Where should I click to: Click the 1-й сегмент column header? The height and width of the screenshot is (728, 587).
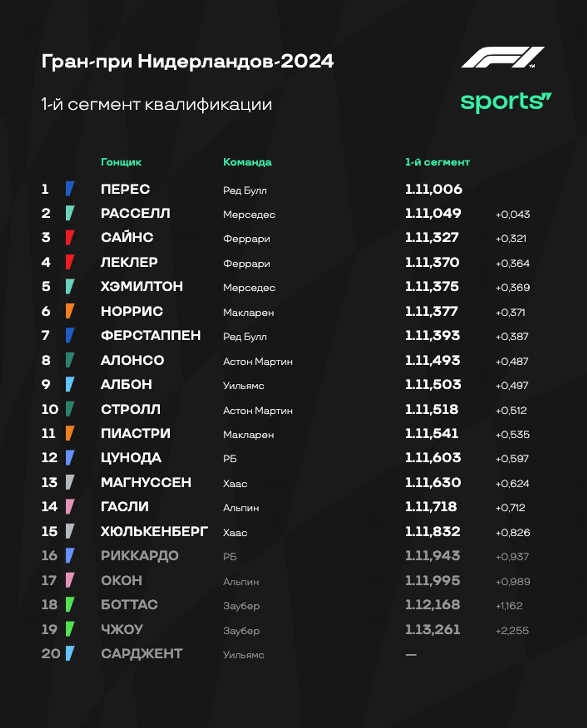point(437,162)
